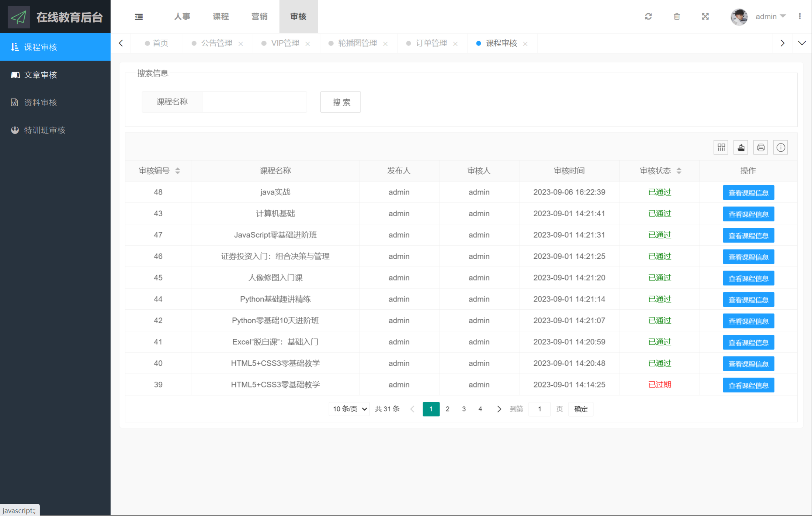Click the 课程名称 search input field

coord(254,102)
